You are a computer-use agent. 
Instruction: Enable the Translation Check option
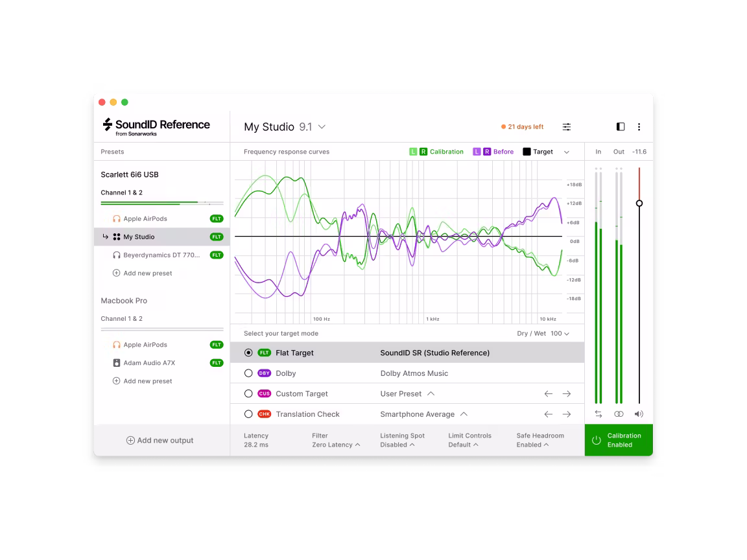click(248, 414)
